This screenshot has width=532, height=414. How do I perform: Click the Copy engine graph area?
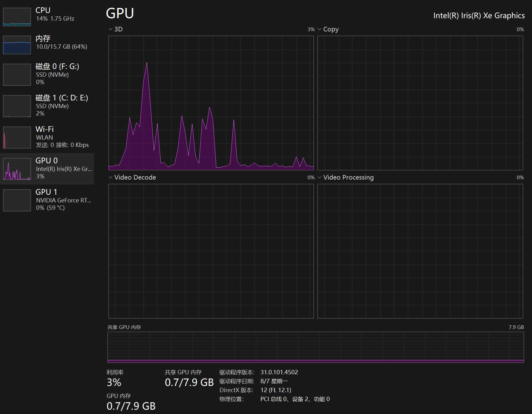pos(420,103)
